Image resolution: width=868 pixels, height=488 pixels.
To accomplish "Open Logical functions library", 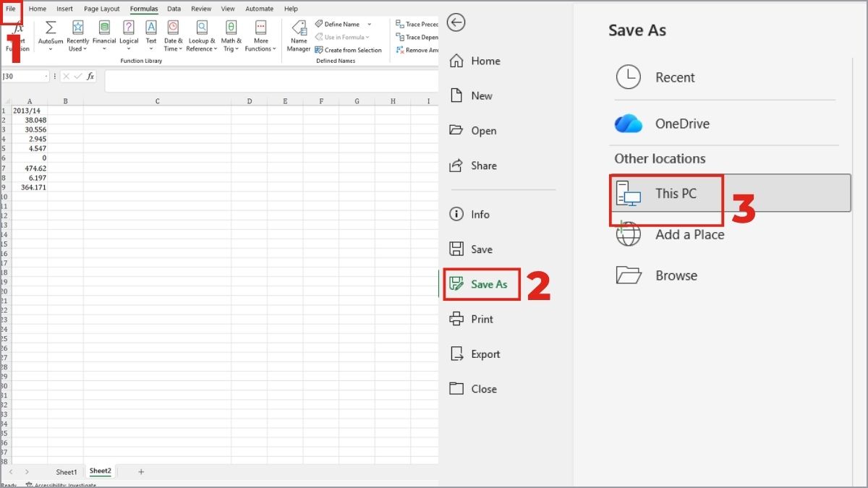I will 129,35.
